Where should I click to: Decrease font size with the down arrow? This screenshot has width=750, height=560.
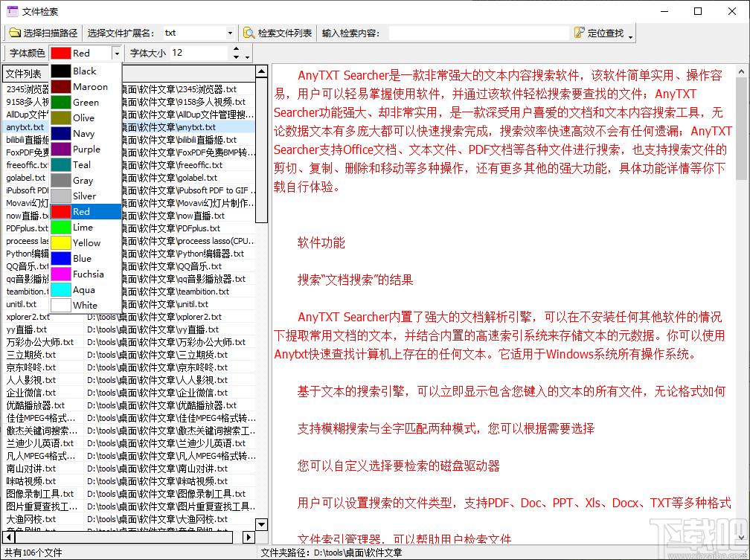236,57
